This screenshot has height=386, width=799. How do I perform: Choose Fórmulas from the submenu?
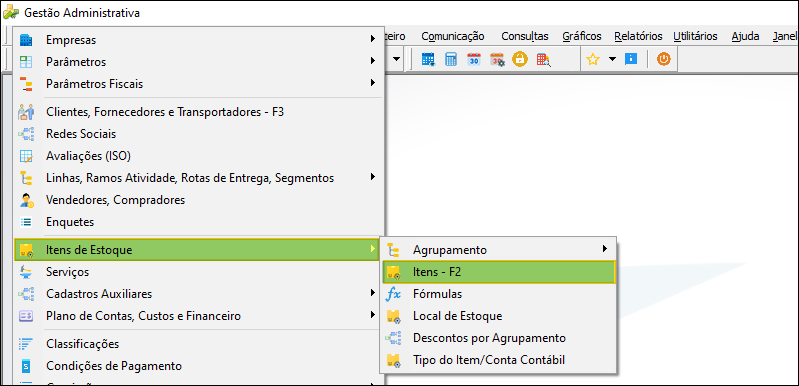499,294
